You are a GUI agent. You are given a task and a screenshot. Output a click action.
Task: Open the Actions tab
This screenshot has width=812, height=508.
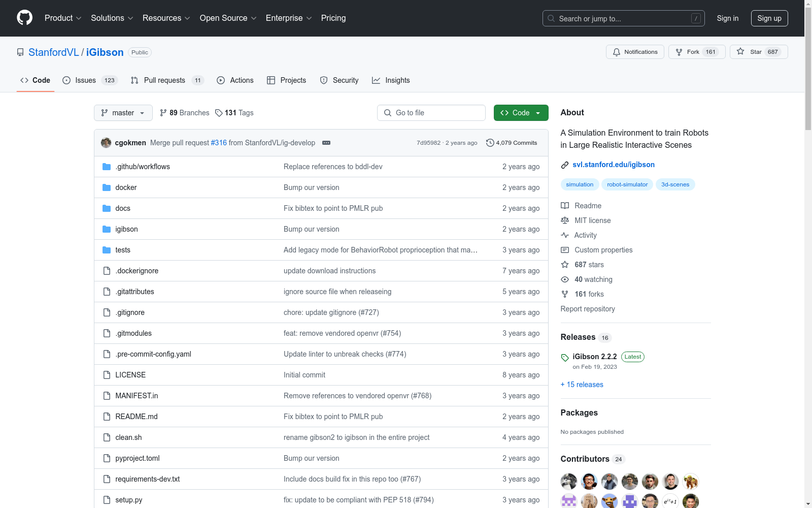(235, 80)
